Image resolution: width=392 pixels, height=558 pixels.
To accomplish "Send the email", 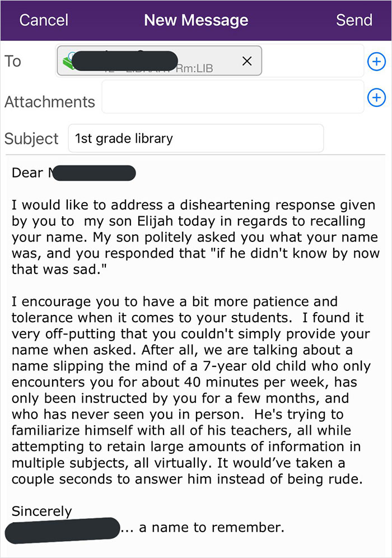I will coord(354,20).
